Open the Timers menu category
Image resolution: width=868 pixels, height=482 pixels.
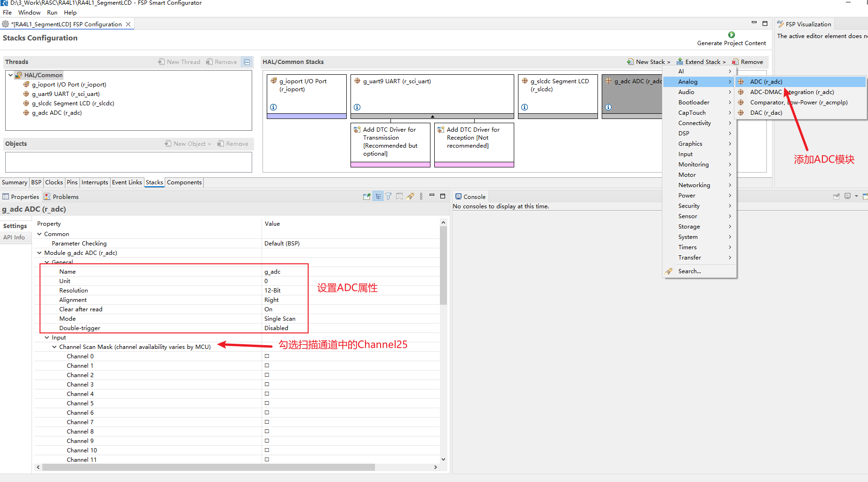coord(699,247)
